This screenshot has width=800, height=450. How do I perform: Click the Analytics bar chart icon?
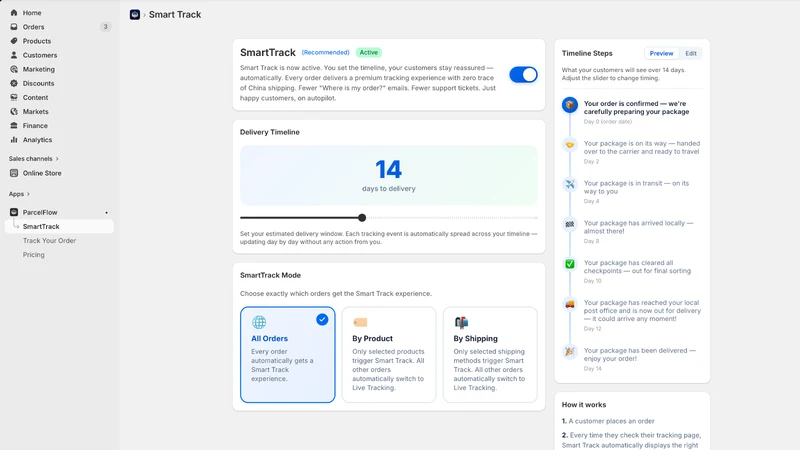[x=14, y=140]
